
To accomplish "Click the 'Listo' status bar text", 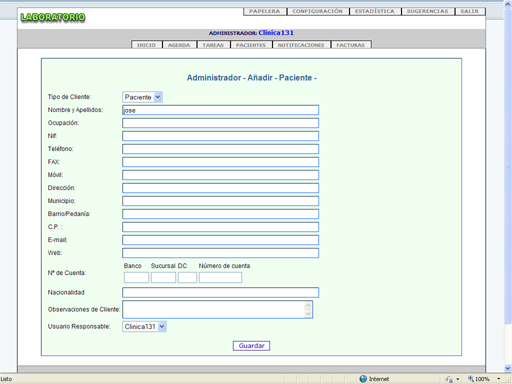I will pos(6,379).
